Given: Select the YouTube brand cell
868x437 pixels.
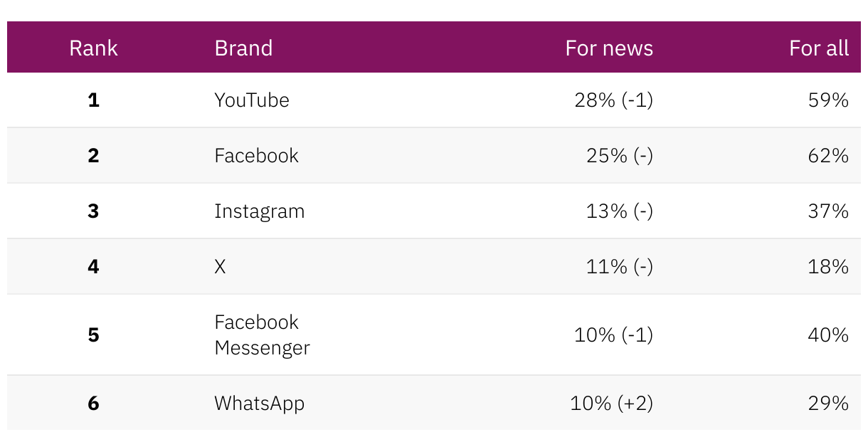Looking at the screenshot, I should point(252,100).
